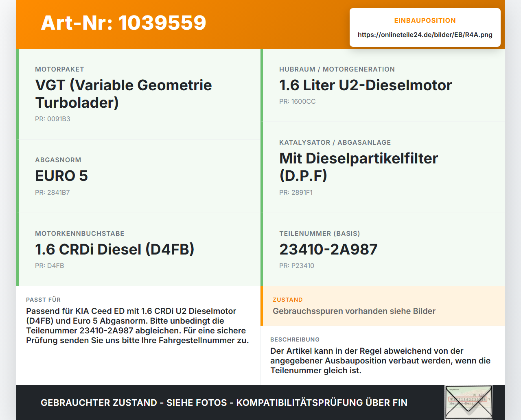Click the PASST FÜR label
Image resolution: width=521 pixels, height=420 pixels.
click(x=43, y=300)
